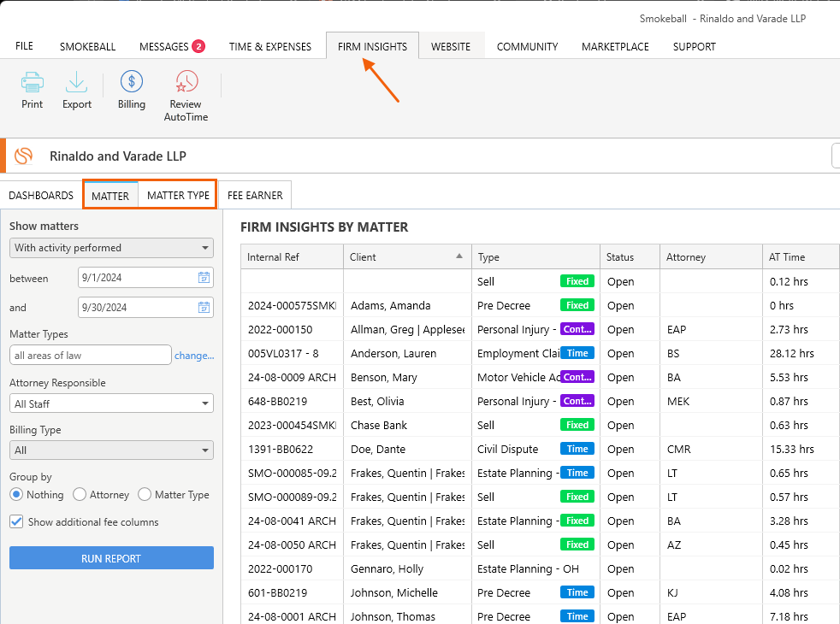
Task: Open the Billing Type dropdown
Action: [x=111, y=450]
